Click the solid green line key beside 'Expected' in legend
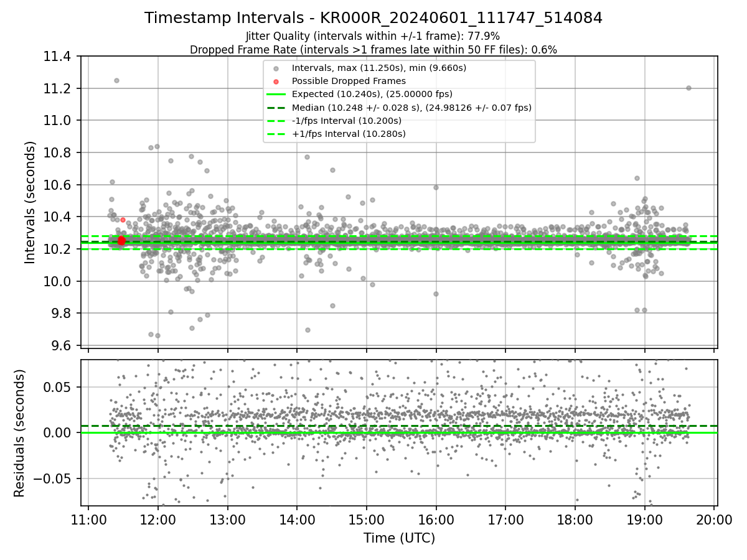This screenshot has height=560, width=747. point(276,95)
